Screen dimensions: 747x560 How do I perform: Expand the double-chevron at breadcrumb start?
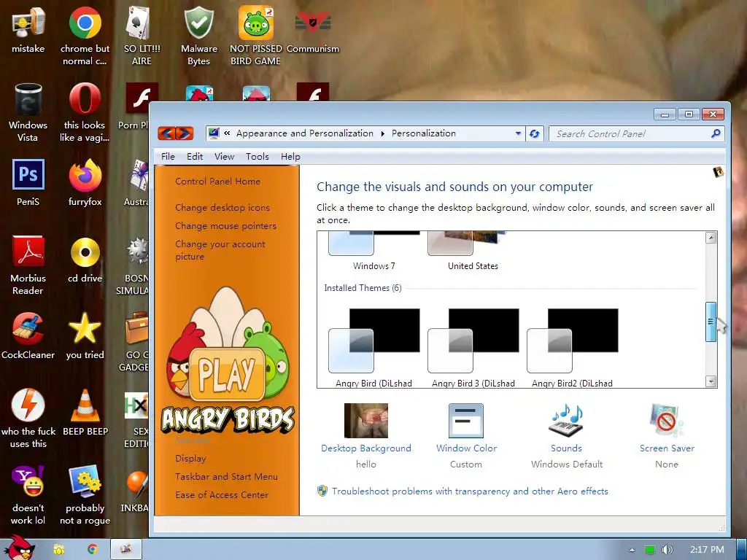(x=227, y=133)
